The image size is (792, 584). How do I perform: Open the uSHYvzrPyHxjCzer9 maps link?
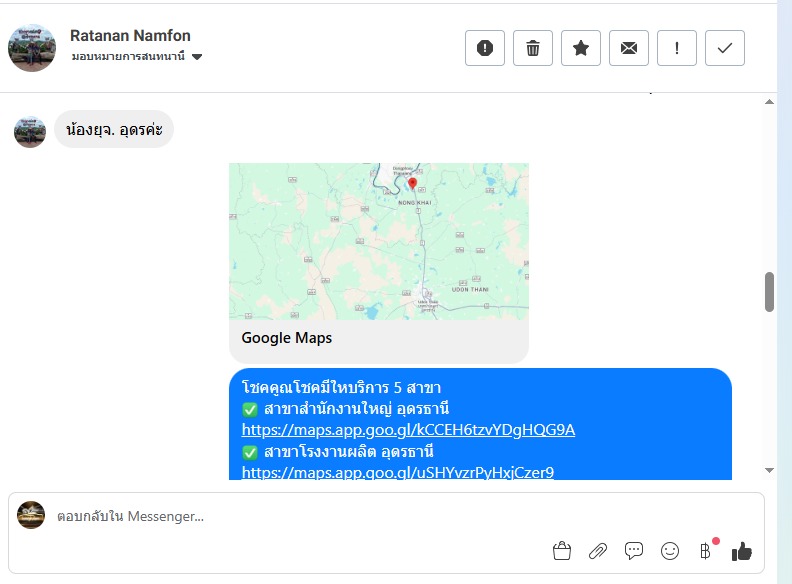(398, 472)
